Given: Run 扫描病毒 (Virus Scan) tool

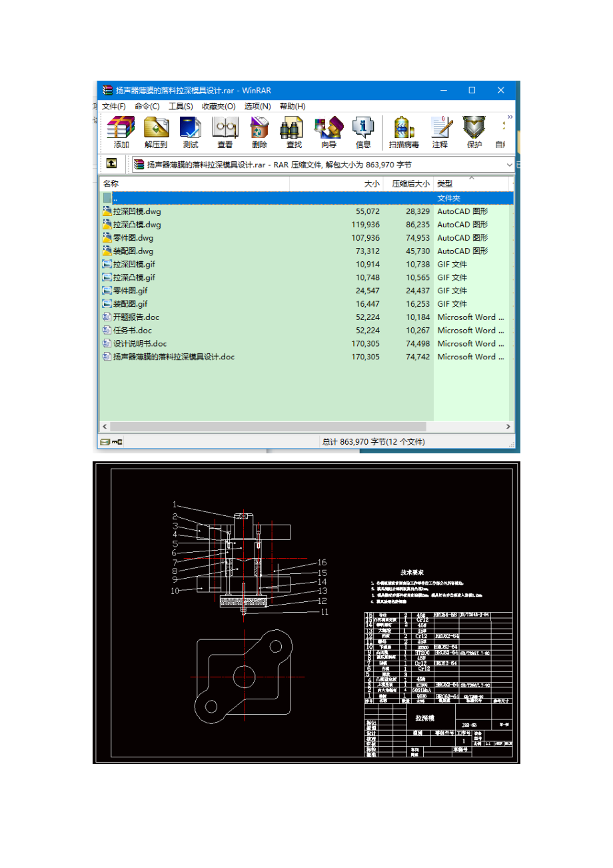Looking at the screenshot, I should pos(404,133).
